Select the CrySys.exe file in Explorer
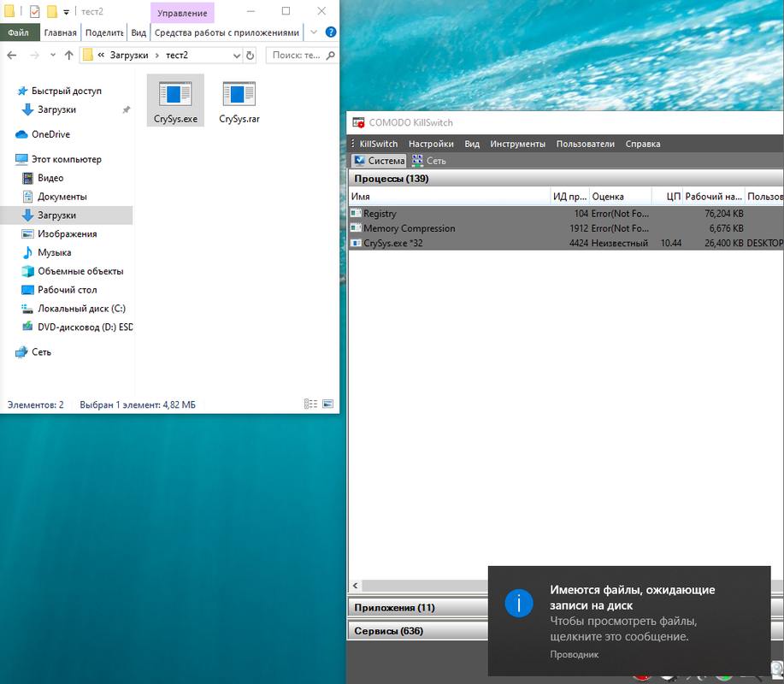Image resolution: width=784 pixels, height=684 pixels. pos(175,101)
